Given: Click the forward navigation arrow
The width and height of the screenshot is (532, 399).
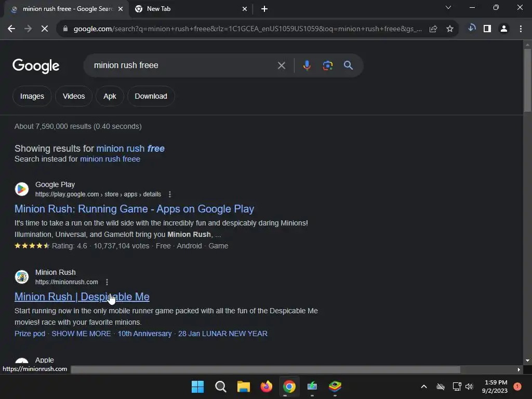Looking at the screenshot, I should click(28, 29).
